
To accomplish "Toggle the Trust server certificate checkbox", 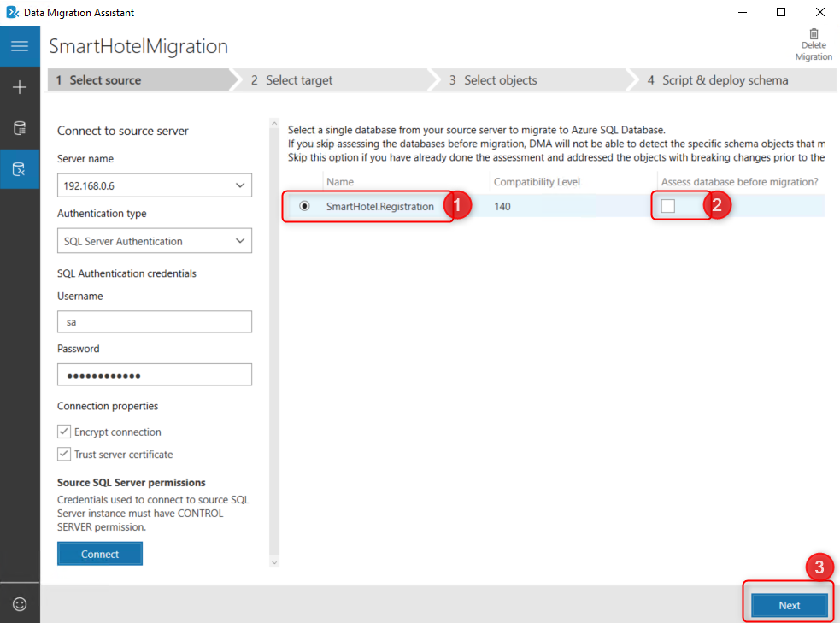I will 64,455.
